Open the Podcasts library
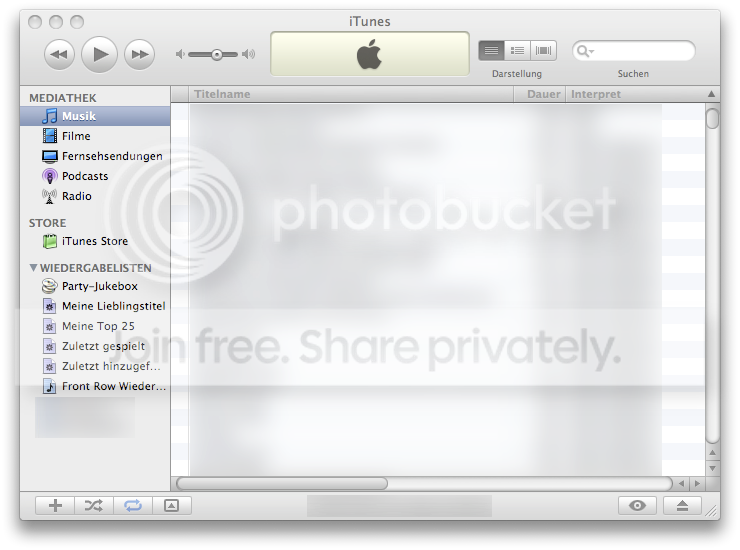740x550 pixels. [x=95, y=176]
